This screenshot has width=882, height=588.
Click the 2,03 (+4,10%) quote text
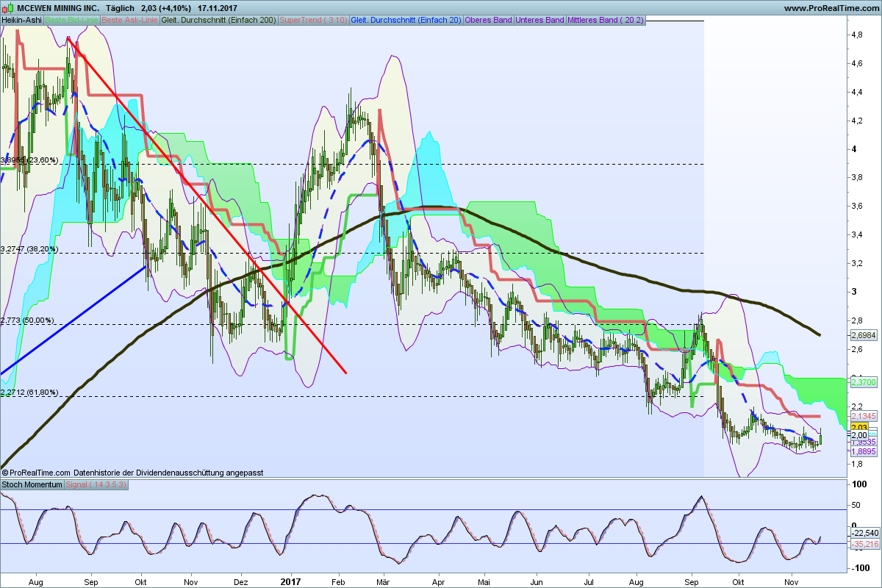pos(166,8)
